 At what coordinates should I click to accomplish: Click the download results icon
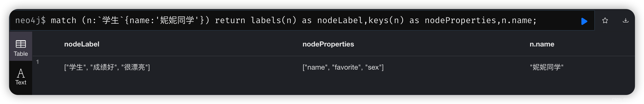[626, 20]
